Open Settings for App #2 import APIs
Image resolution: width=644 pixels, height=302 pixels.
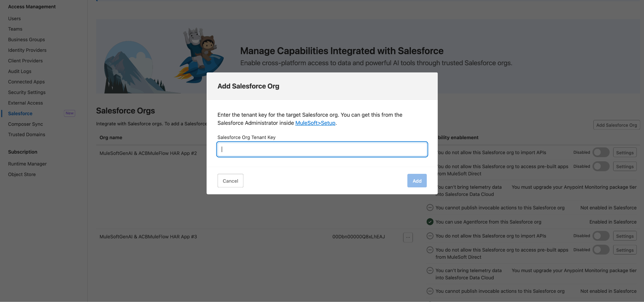[x=625, y=152]
